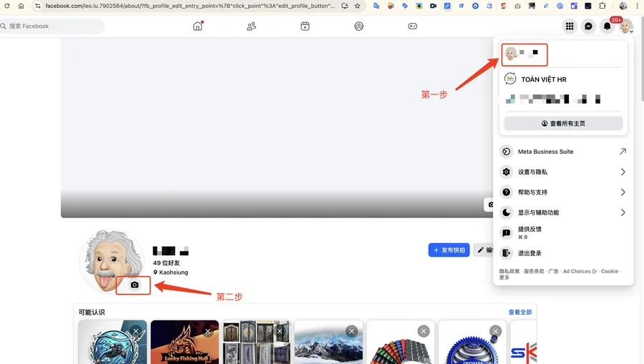Click the 查看所有主页 button
Viewport: 644px width, 364px height.
coord(563,124)
